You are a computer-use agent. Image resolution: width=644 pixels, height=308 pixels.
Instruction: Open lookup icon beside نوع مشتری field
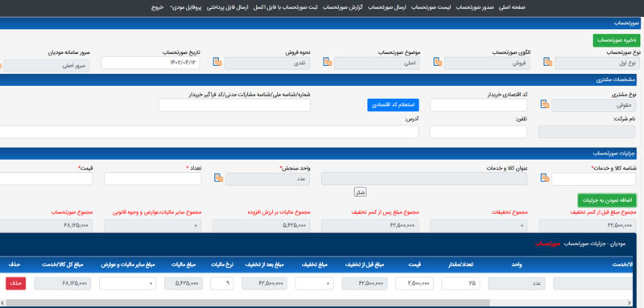[545, 105]
